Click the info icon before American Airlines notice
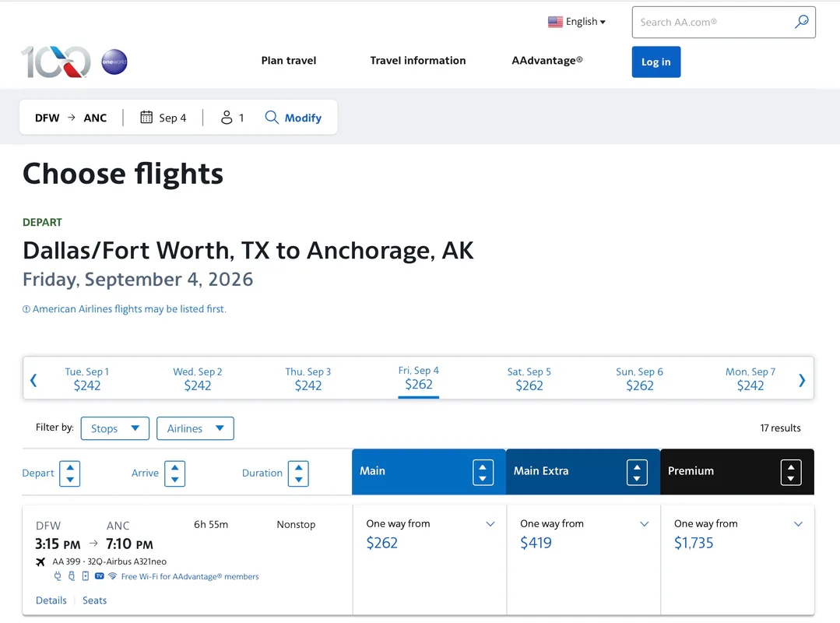The image size is (840, 623). point(26,309)
